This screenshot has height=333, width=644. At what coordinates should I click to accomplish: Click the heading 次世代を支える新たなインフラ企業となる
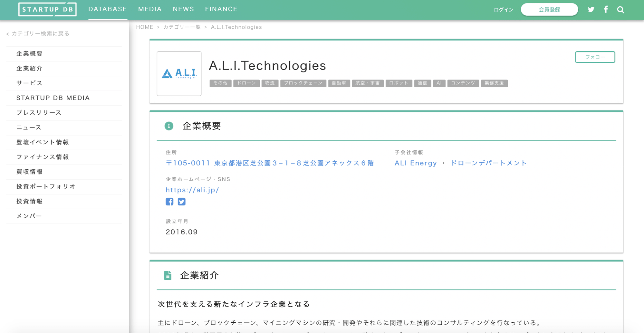(x=234, y=304)
